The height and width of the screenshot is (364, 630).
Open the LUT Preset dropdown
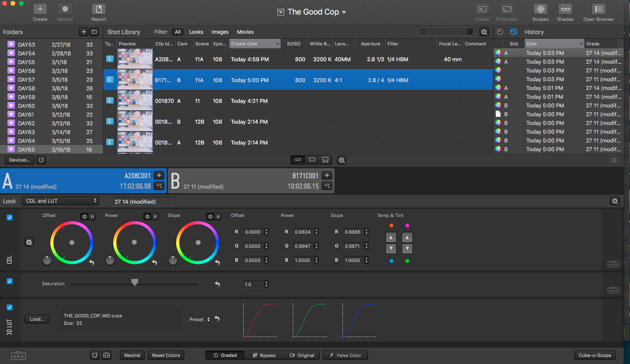(x=200, y=319)
